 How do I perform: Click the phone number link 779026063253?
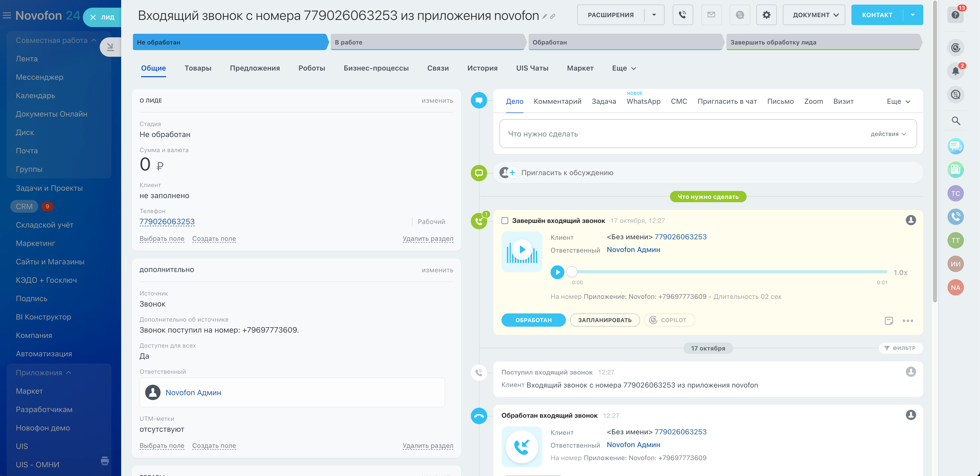(167, 221)
